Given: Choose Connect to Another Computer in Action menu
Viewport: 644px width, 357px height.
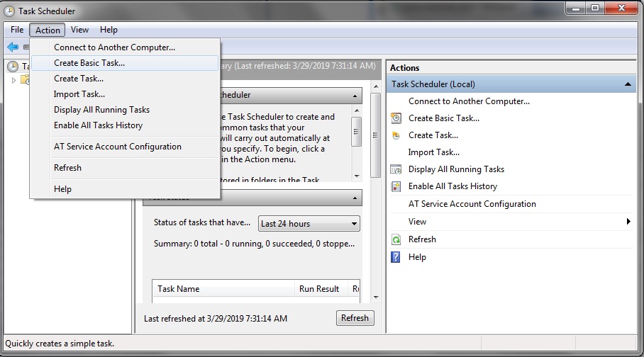Looking at the screenshot, I should (x=125, y=47).
